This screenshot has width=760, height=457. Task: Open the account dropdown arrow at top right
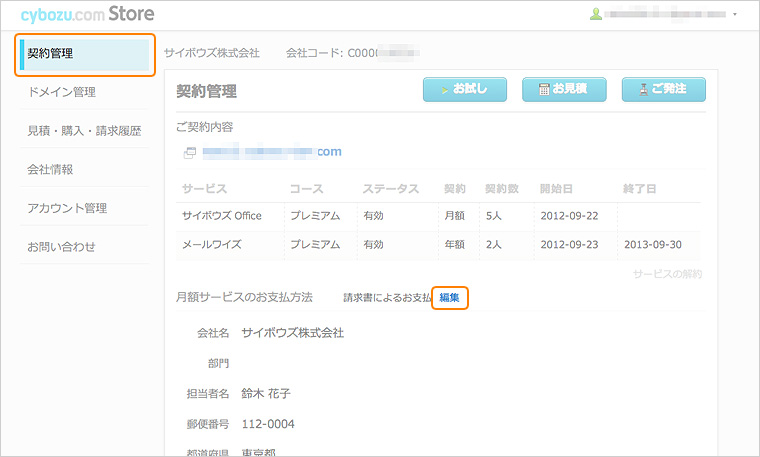[x=735, y=15]
